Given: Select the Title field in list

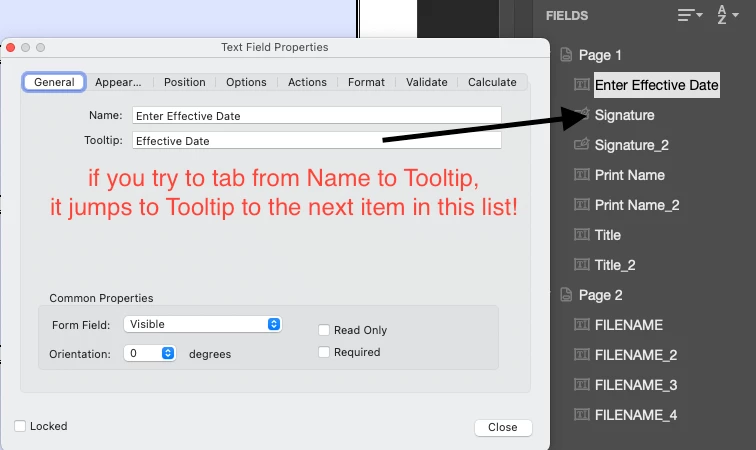Looking at the screenshot, I should [608, 235].
